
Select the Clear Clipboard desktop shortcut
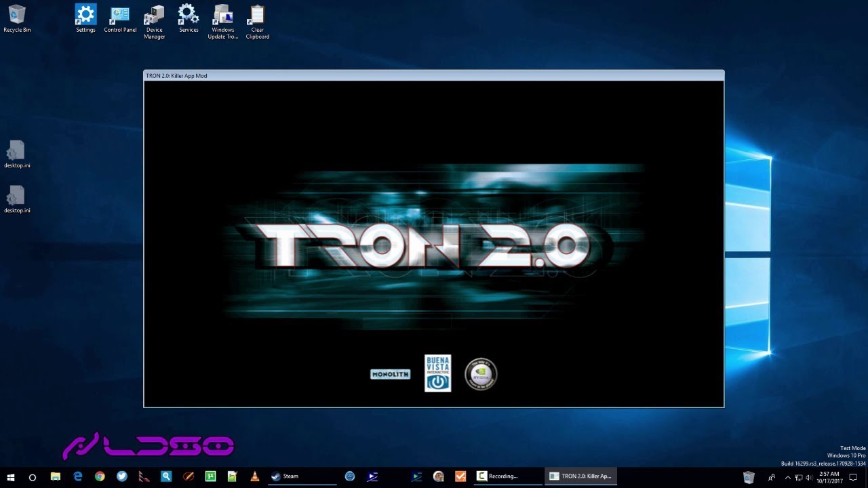(x=258, y=22)
